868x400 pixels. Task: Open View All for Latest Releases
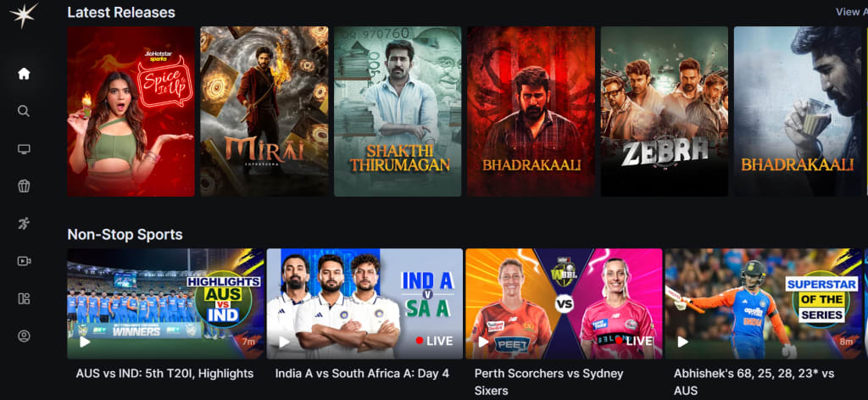(851, 12)
